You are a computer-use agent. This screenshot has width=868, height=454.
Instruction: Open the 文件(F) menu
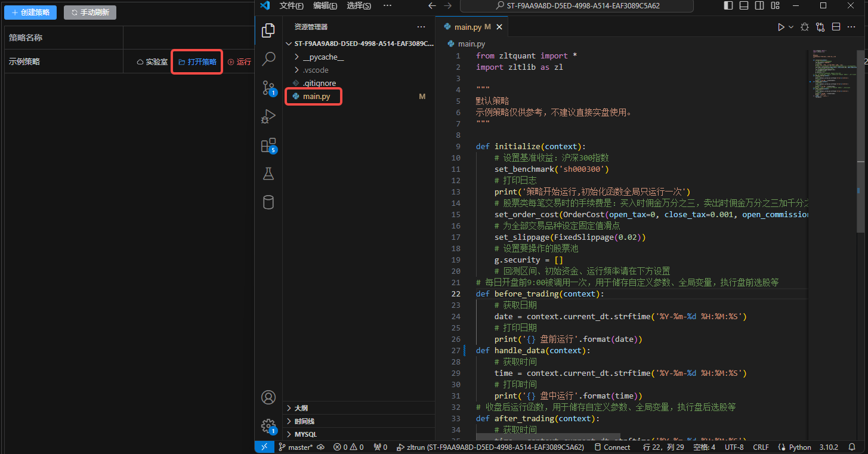click(x=292, y=5)
